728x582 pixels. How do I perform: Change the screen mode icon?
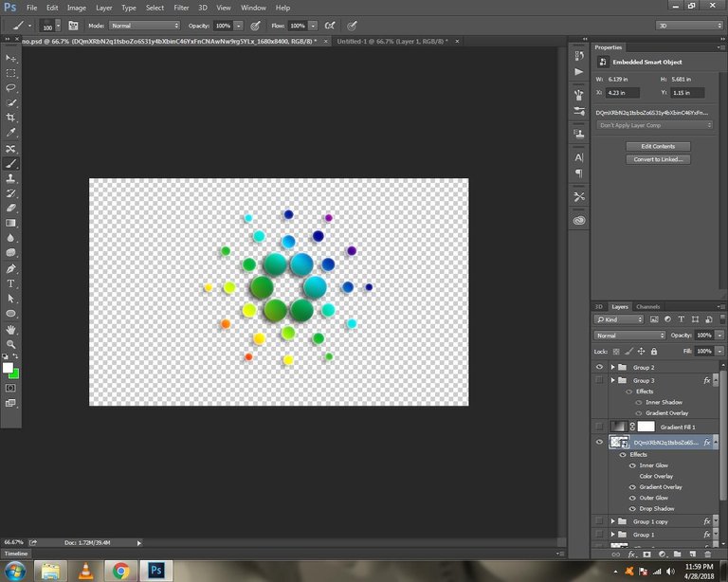point(10,403)
